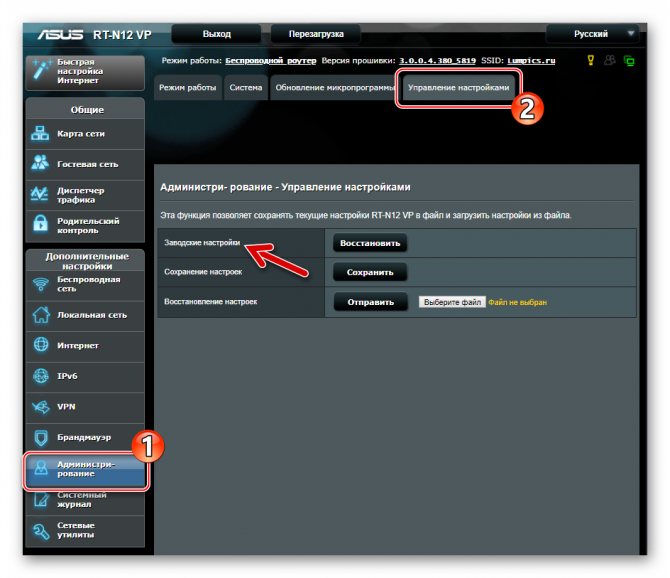Open the Карта сети network map icon
This screenshot has height=578, width=670.
pyautogui.click(x=40, y=133)
